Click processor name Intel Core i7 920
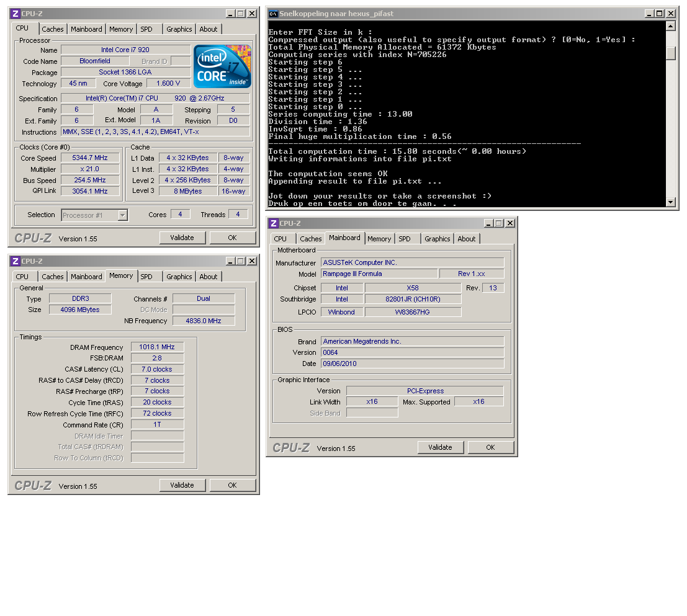 125,50
